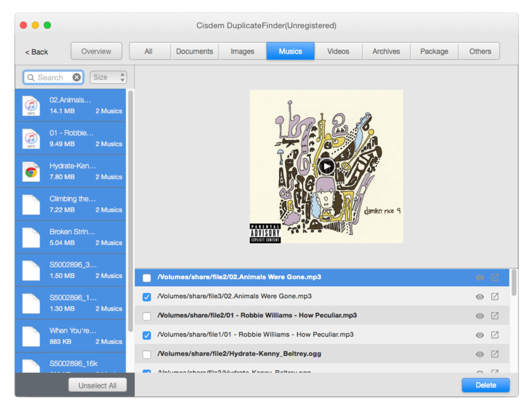The image size is (532, 411).
Task: Reveal file3/02.Animals Were Gone.mp3 with open icon
Action: (495, 296)
